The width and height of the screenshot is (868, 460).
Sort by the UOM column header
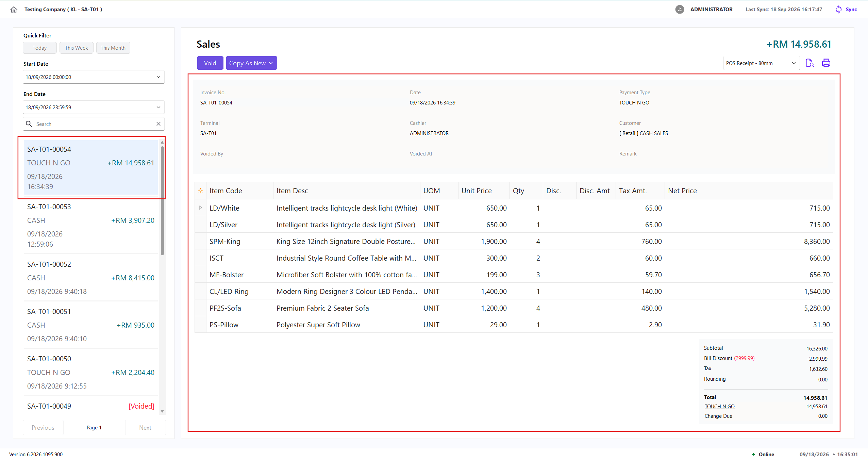click(439, 191)
